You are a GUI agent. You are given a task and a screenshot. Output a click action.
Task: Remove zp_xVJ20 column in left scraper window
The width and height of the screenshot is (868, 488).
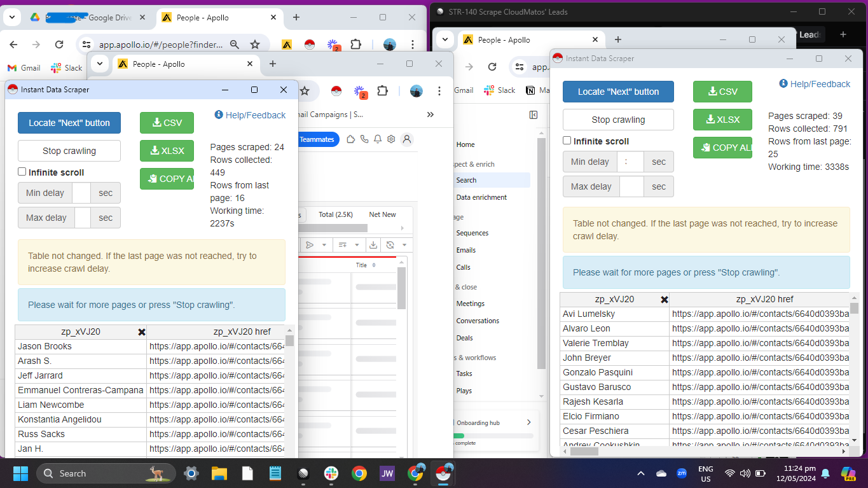(x=141, y=332)
